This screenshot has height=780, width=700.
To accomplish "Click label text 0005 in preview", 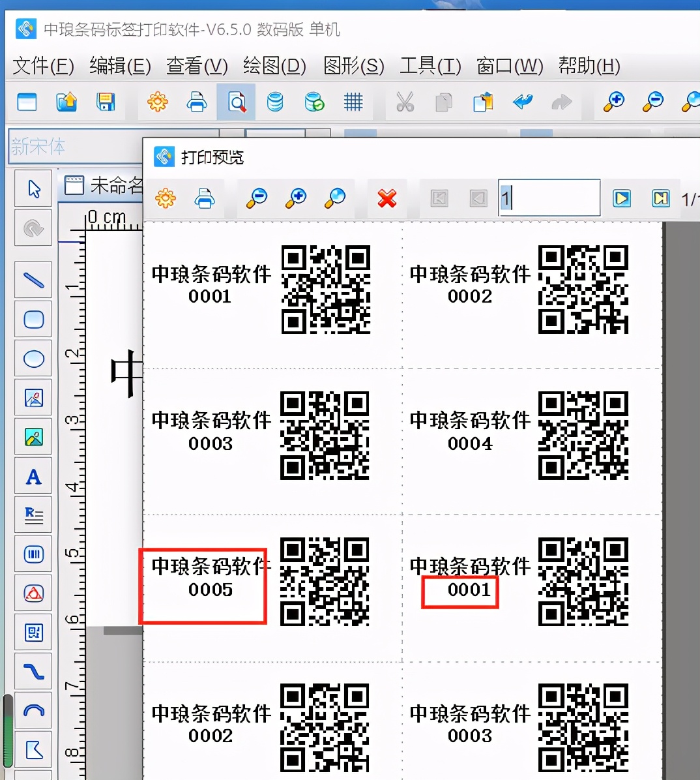I will (x=211, y=590).
